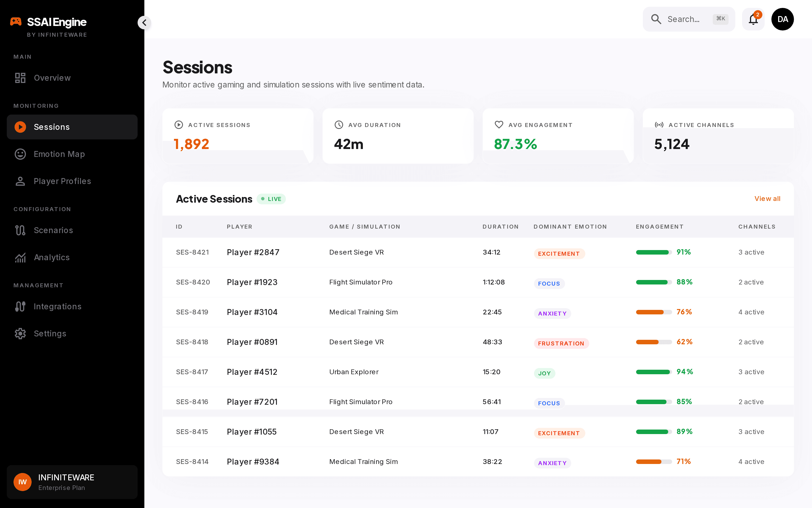Click the Settings gear icon
This screenshot has height=508, width=812.
tap(20, 334)
